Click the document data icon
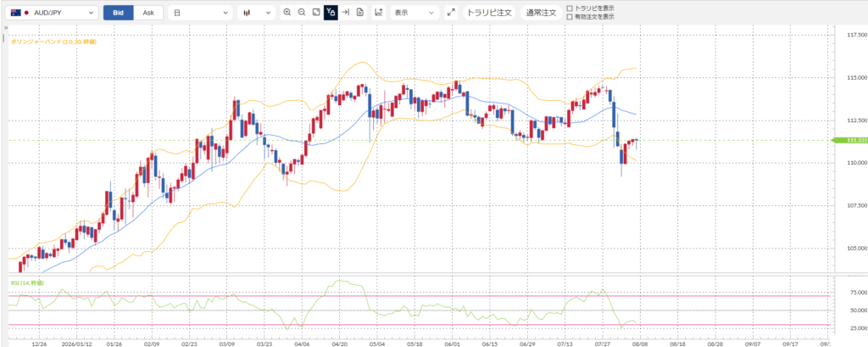 point(359,12)
